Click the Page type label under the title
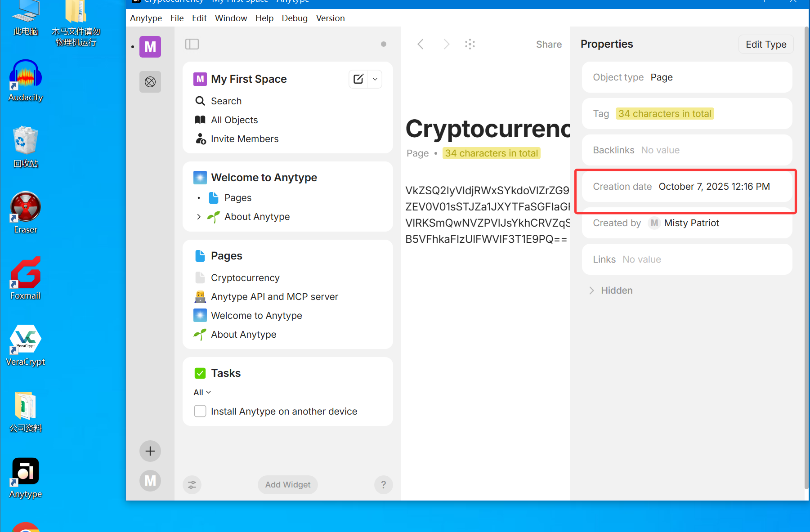This screenshot has height=532, width=810. click(417, 153)
